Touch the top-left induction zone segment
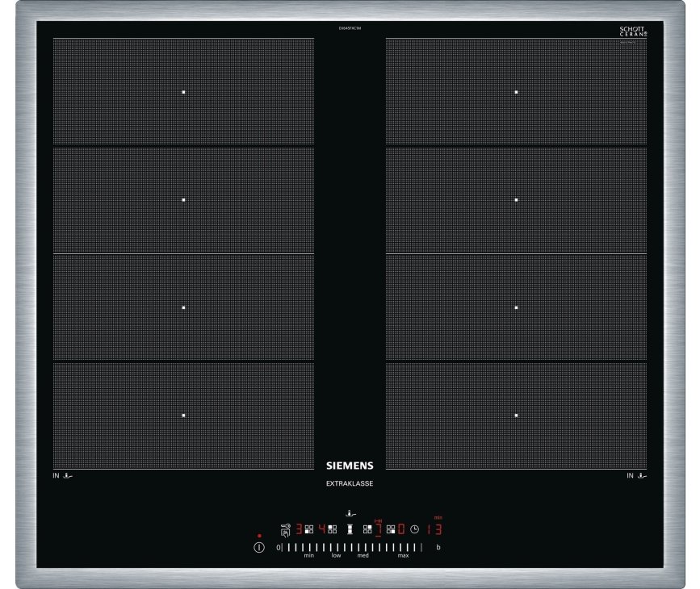 [183, 92]
